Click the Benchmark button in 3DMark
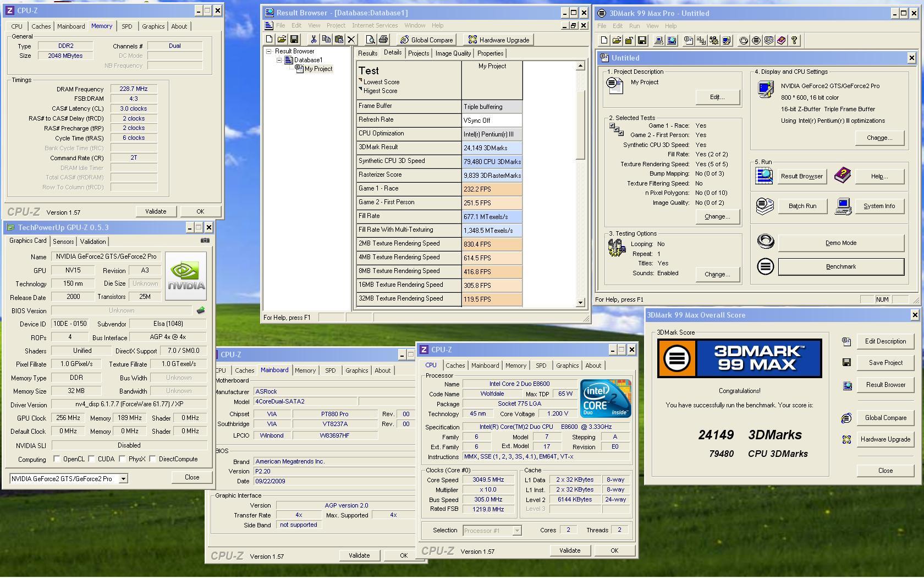The height and width of the screenshot is (578, 924). coord(841,266)
